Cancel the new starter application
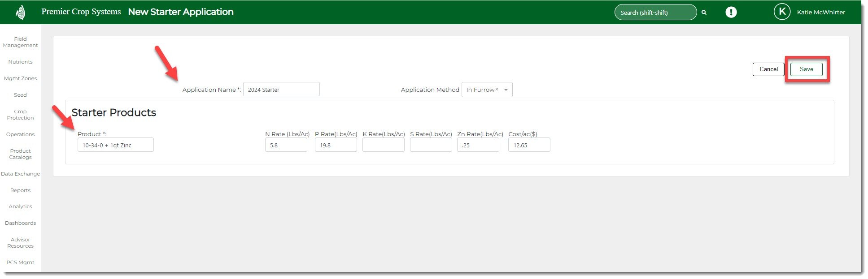 tap(768, 69)
